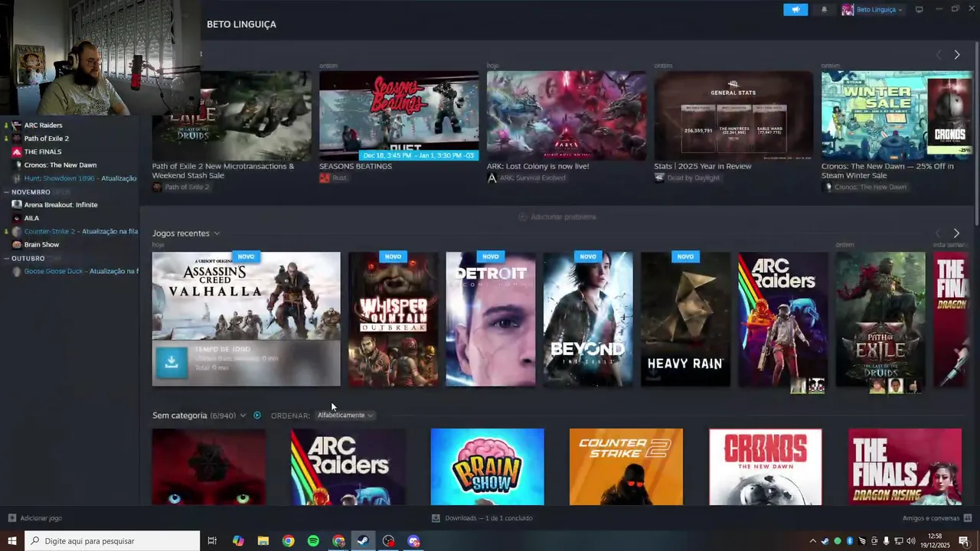Open Copilot from the taskbar
The height and width of the screenshot is (551, 980).
[238, 541]
